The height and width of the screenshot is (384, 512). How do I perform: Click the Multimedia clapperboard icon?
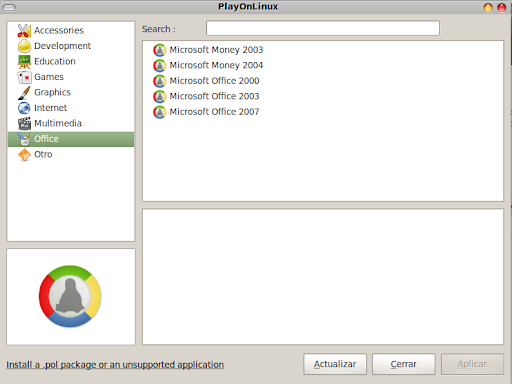click(24, 124)
